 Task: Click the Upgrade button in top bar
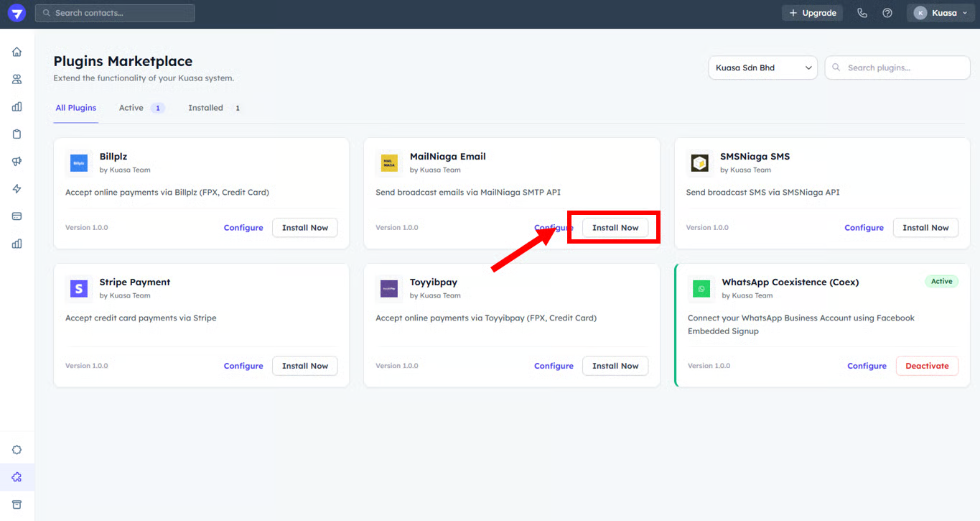[x=812, y=13]
